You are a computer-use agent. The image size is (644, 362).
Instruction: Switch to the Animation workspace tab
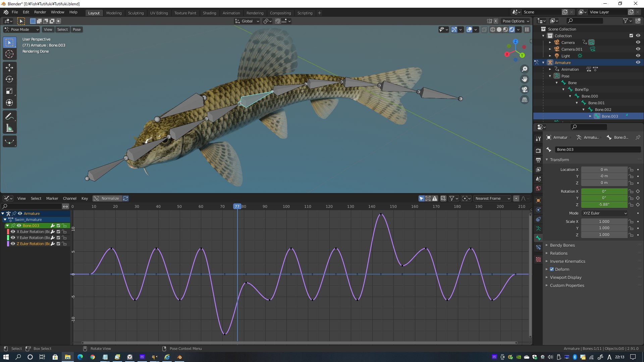click(x=231, y=13)
